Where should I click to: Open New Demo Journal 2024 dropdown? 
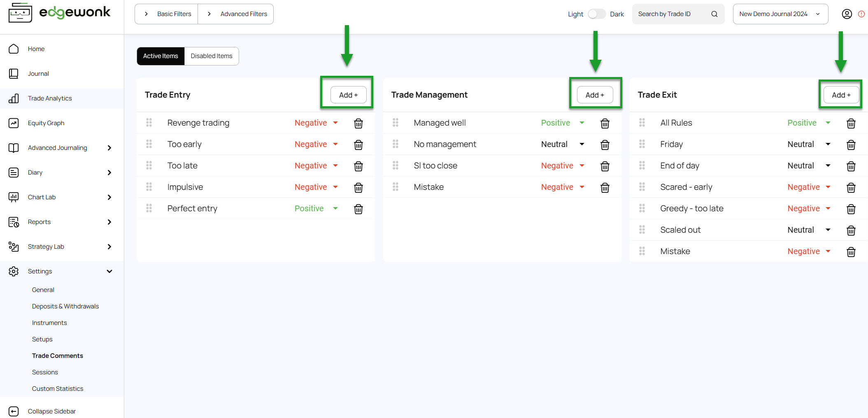[x=780, y=14]
